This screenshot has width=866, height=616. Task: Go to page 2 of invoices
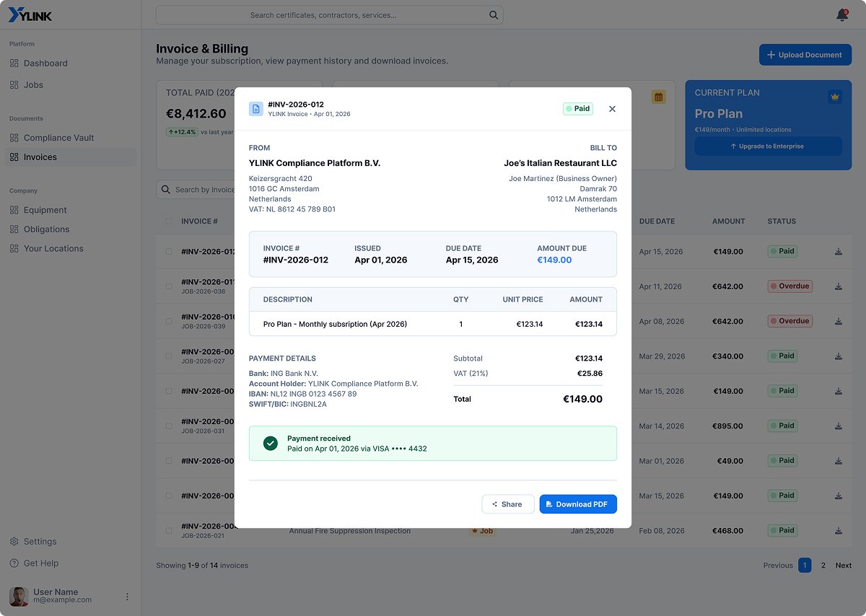coord(823,566)
